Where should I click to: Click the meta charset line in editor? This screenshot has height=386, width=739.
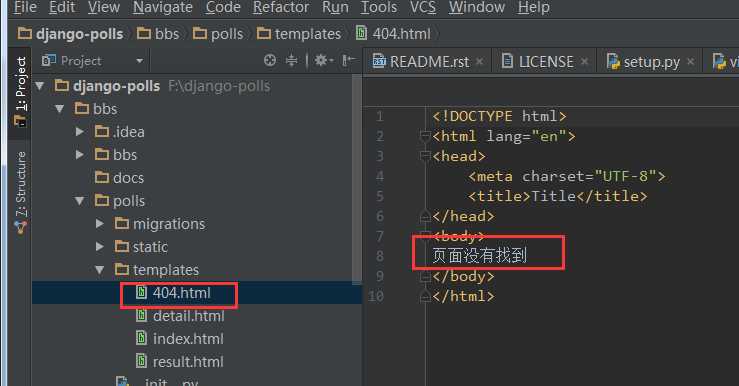tap(567, 176)
